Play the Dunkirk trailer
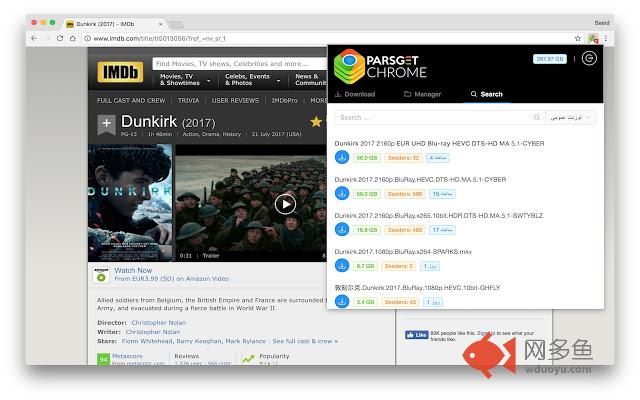640x400 pixels. [x=285, y=204]
